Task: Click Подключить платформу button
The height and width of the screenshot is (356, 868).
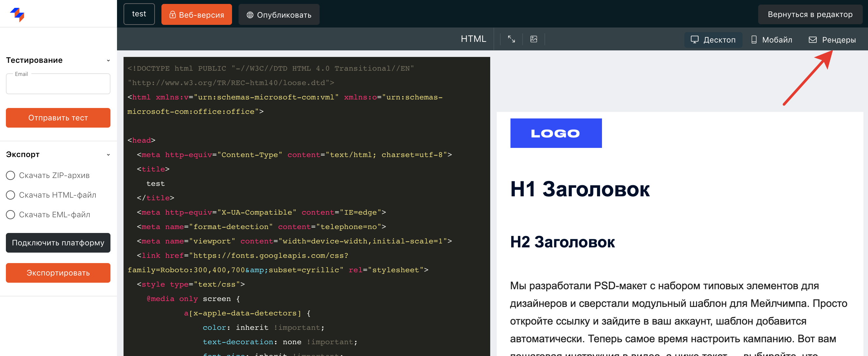Action: 58,242
